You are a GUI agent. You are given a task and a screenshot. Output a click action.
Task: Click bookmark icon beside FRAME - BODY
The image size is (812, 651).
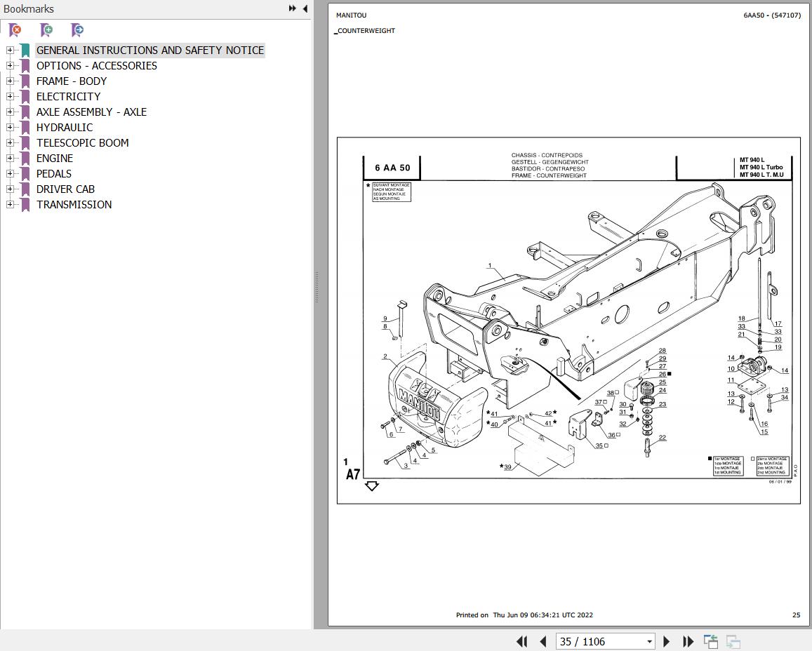pos(25,81)
